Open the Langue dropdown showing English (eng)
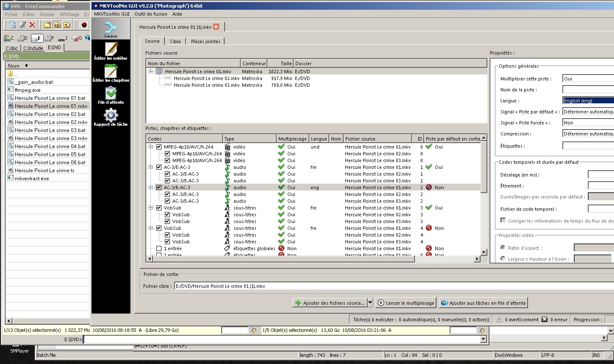The height and width of the screenshot is (364, 614). click(x=588, y=101)
